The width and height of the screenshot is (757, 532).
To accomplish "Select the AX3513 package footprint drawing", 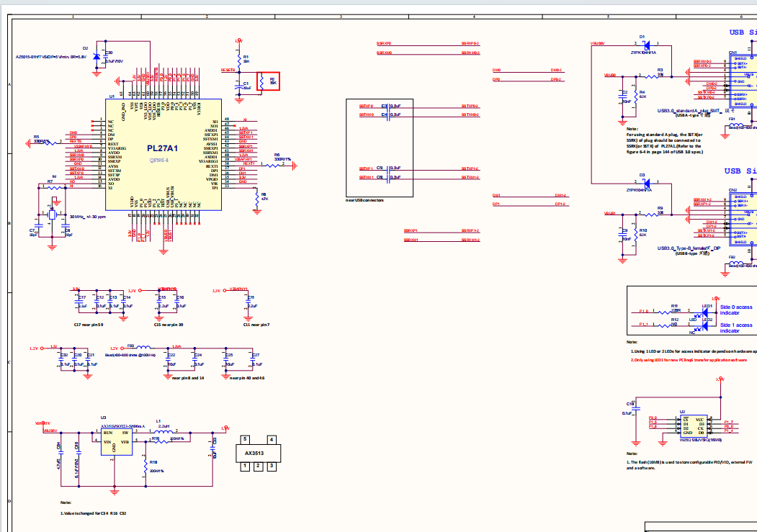I will (x=259, y=452).
